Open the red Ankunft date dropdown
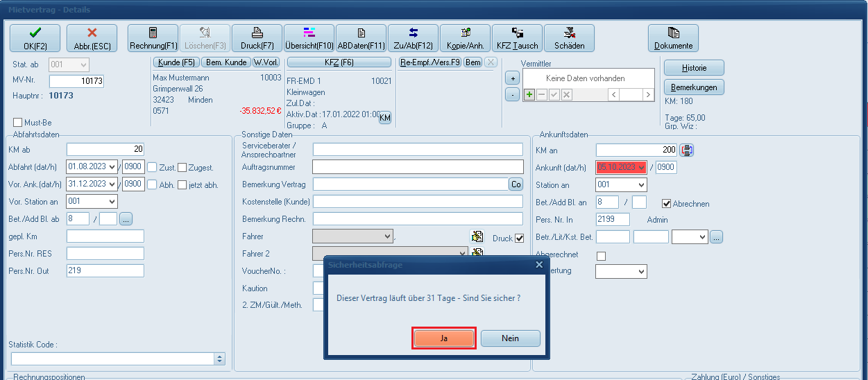Screen dimensions: 868x380 tap(641, 167)
